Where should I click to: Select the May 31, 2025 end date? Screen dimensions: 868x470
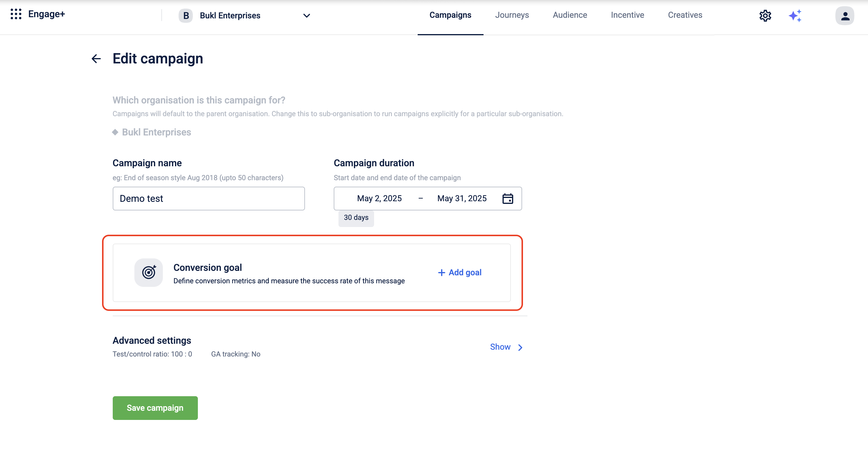(462, 199)
